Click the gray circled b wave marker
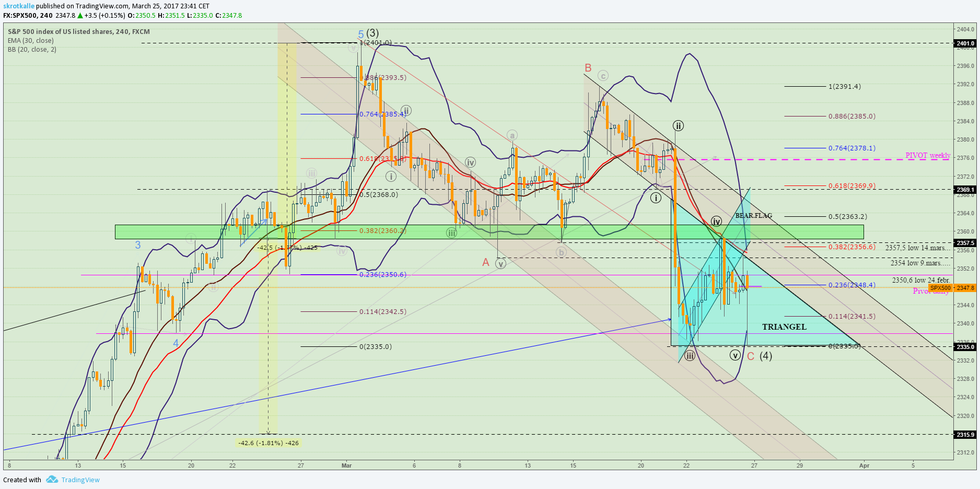This screenshot has width=980, height=489. tap(561, 252)
